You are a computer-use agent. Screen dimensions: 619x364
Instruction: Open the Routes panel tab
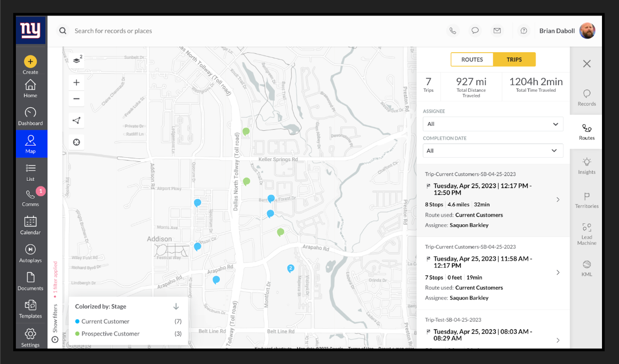click(x=587, y=132)
